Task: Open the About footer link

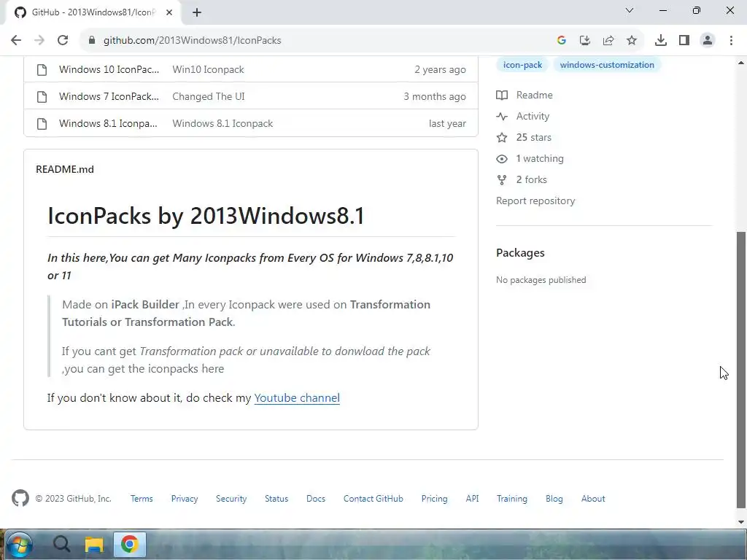Action: click(593, 499)
